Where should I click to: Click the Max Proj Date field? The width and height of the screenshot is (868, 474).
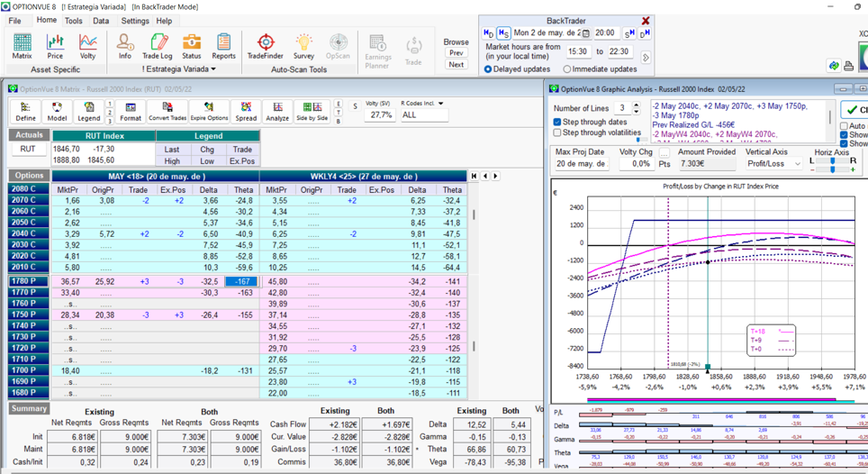pos(582,164)
